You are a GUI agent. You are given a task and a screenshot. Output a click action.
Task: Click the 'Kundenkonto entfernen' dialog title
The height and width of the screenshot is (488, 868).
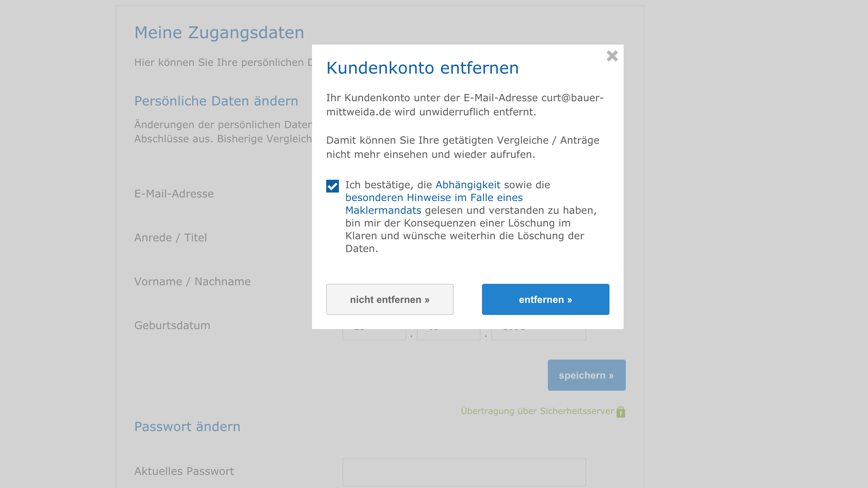422,68
